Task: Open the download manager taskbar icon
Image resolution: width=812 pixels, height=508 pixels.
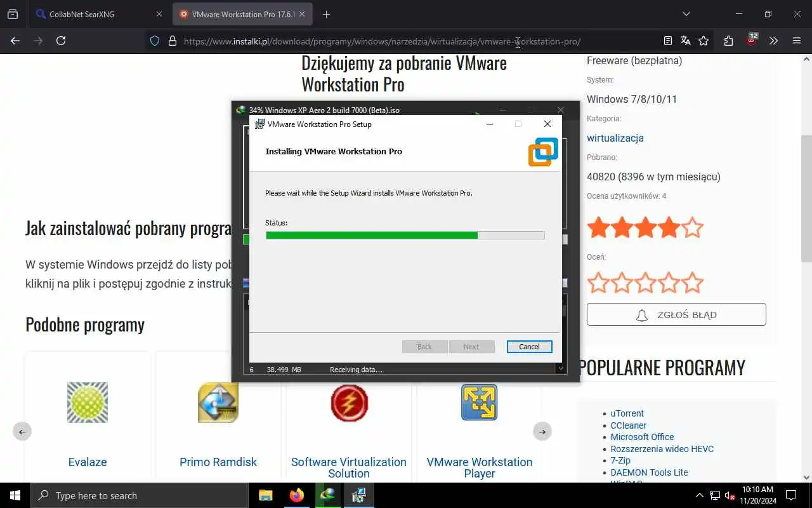Action: tap(327, 495)
